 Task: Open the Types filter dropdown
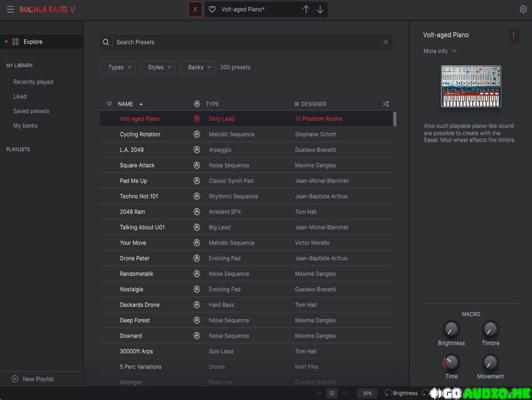tap(118, 67)
